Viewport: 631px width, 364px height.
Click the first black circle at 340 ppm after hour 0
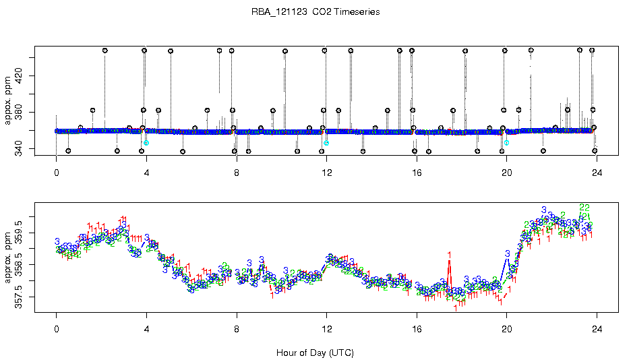pos(68,151)
